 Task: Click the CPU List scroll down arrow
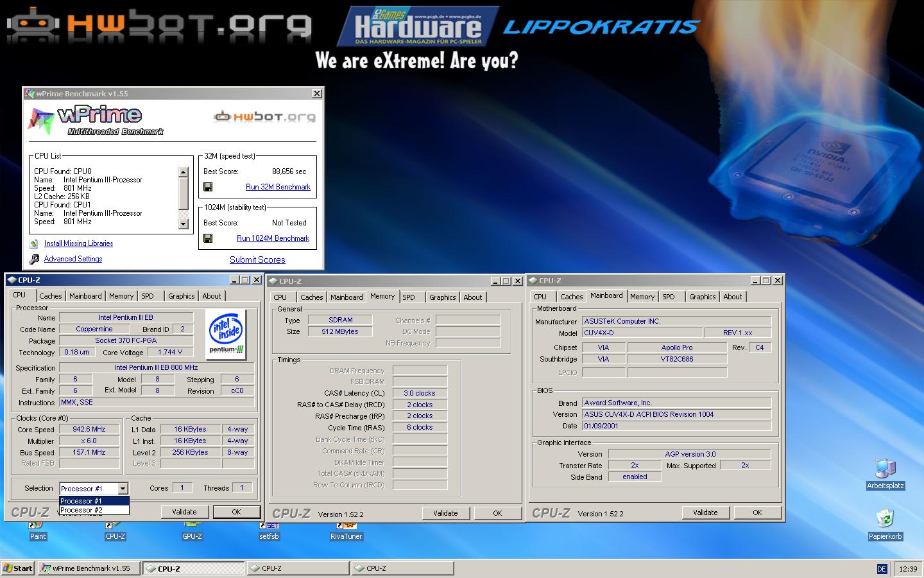pos(184,224)
